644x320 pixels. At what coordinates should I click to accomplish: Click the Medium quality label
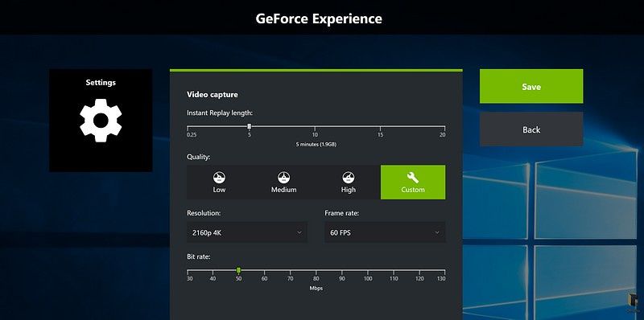(283, 190)
